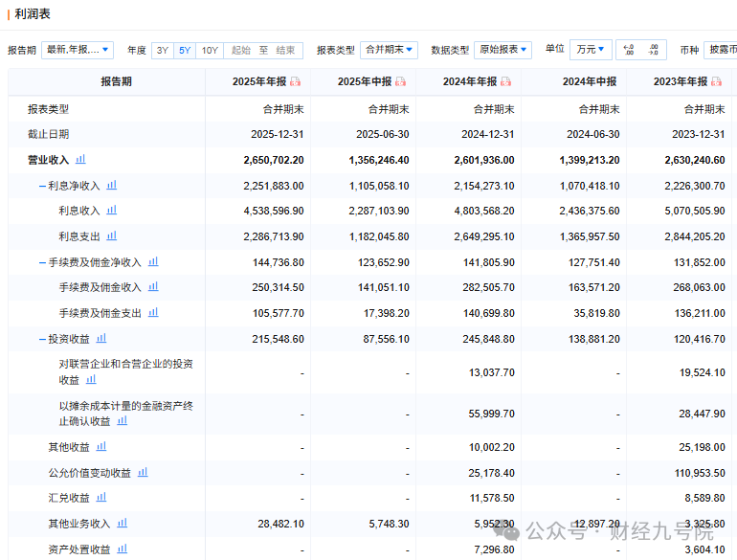Open chart icon beside 公允价值变动收益
Image resolution: width=737 pixels, height=560 pixels.
click(x=143, y=473)
